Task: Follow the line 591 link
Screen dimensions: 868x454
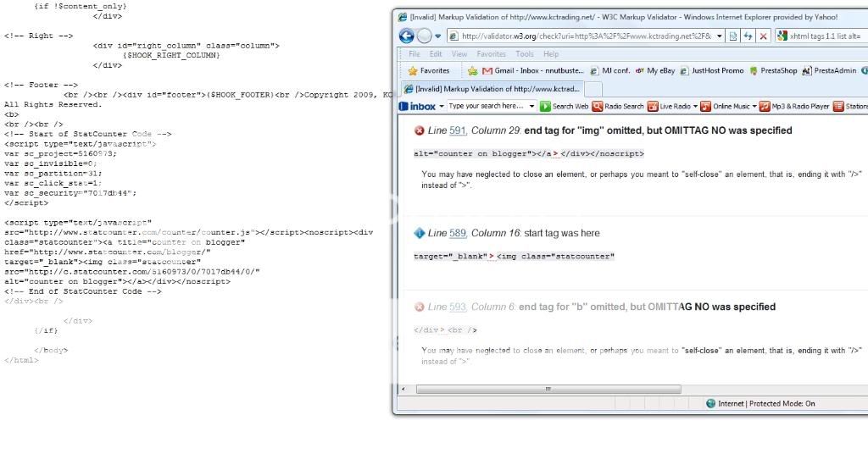Action: coord(457,130)
